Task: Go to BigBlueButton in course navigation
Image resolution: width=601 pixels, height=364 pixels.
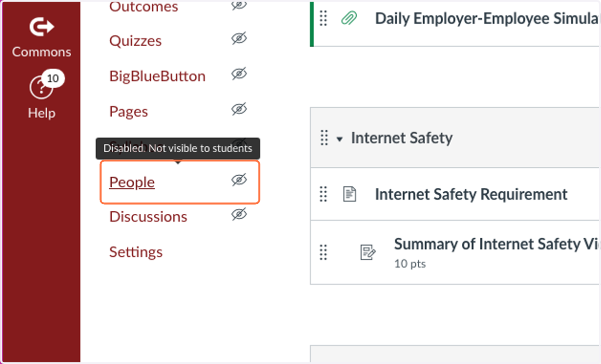Action: pyautogui.click(x=157, y=76)
